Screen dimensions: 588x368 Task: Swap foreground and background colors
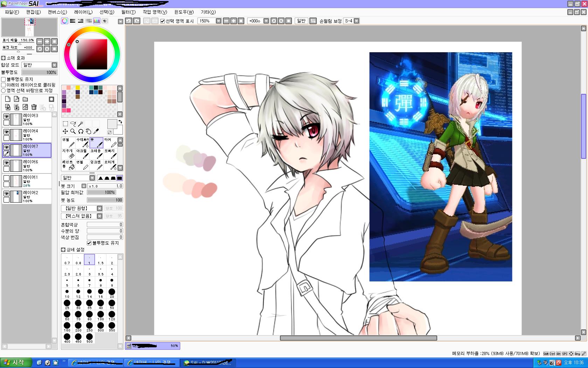[x=120, y=122]
